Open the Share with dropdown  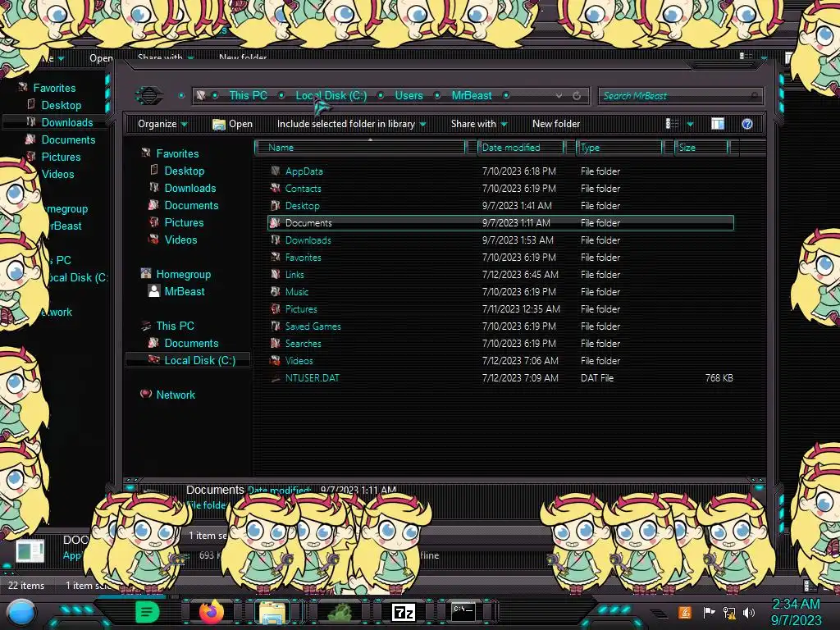[x=479, y=124]
